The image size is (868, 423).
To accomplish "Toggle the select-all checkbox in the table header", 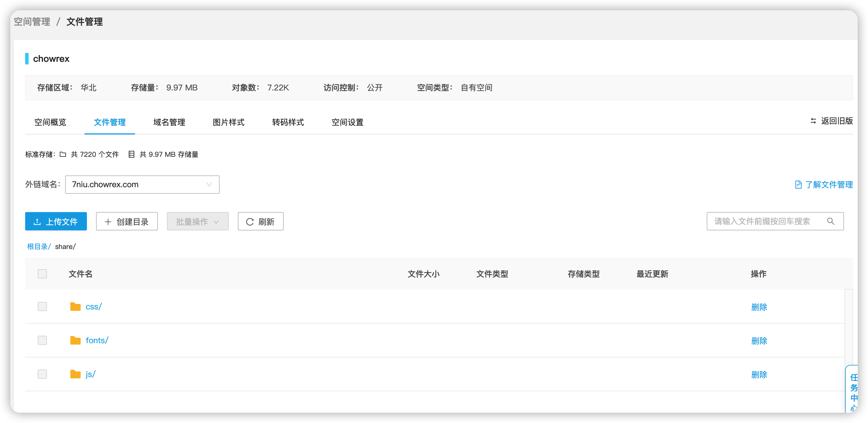I will click(42, 274).
